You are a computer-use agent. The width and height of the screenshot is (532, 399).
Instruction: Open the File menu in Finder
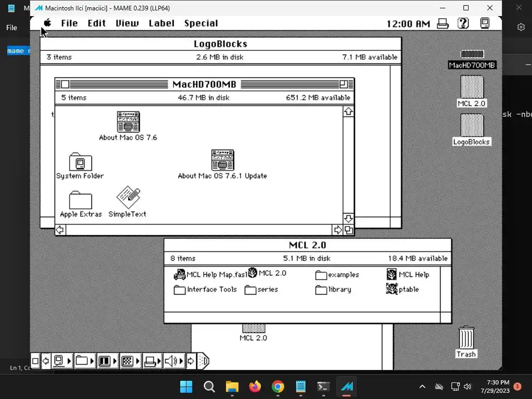[x=69, y=23]
